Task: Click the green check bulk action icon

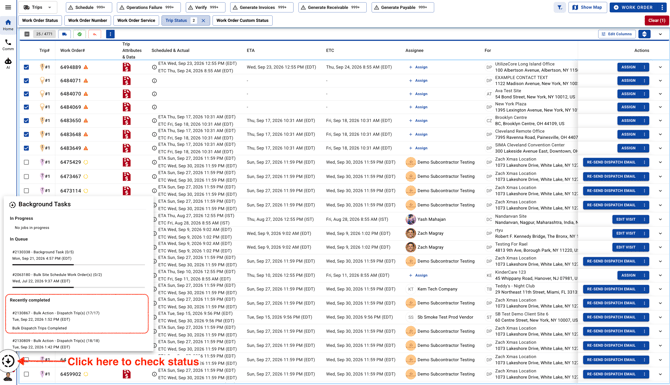Action: (x=79, y=34)
